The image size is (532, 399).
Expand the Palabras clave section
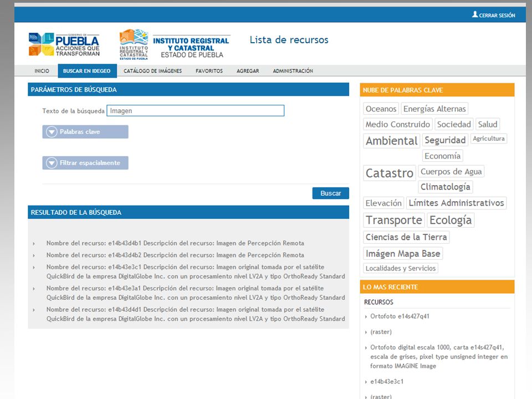[x=85, y=132]
